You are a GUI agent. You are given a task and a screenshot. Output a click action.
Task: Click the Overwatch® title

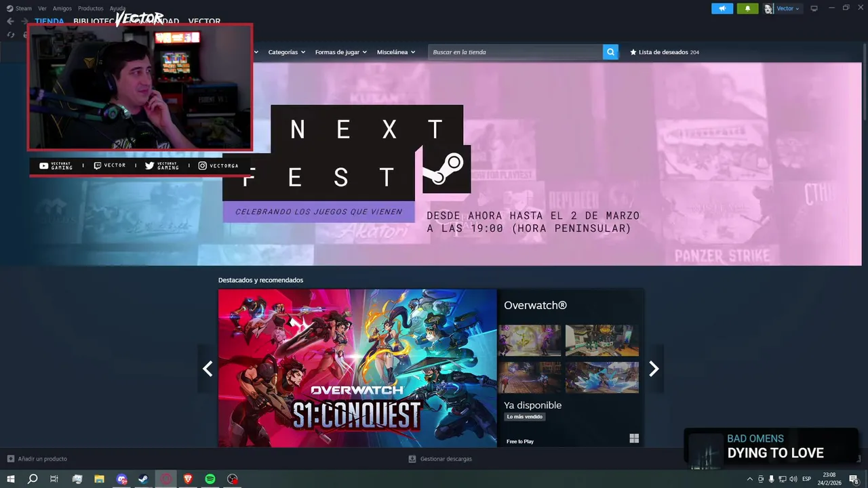[535, 306]
